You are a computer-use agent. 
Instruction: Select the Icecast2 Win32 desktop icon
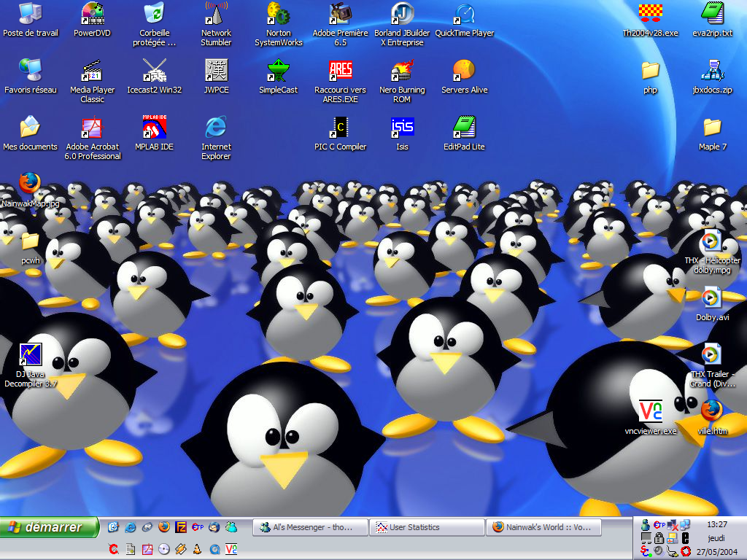(155, 71)
